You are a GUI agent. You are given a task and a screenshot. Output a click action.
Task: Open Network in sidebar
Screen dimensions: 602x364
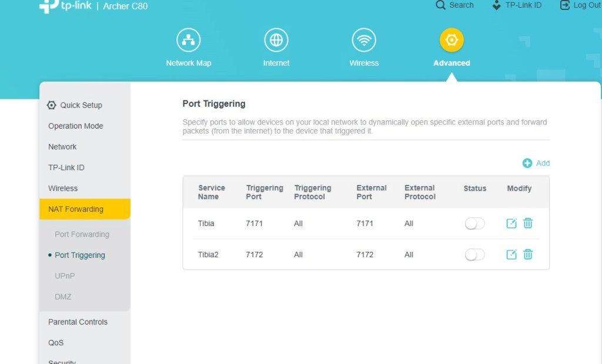point(62,147)
